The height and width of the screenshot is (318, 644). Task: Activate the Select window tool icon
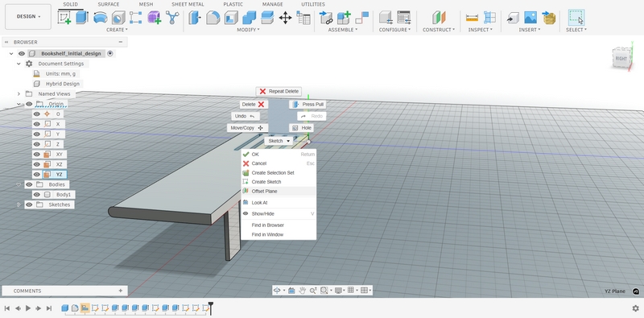click(576, 18)
